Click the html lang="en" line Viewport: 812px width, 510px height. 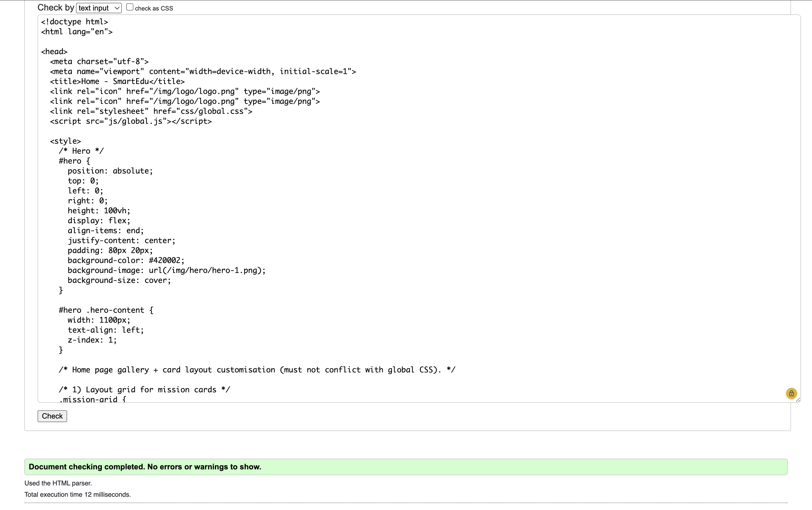pos(77,32)
